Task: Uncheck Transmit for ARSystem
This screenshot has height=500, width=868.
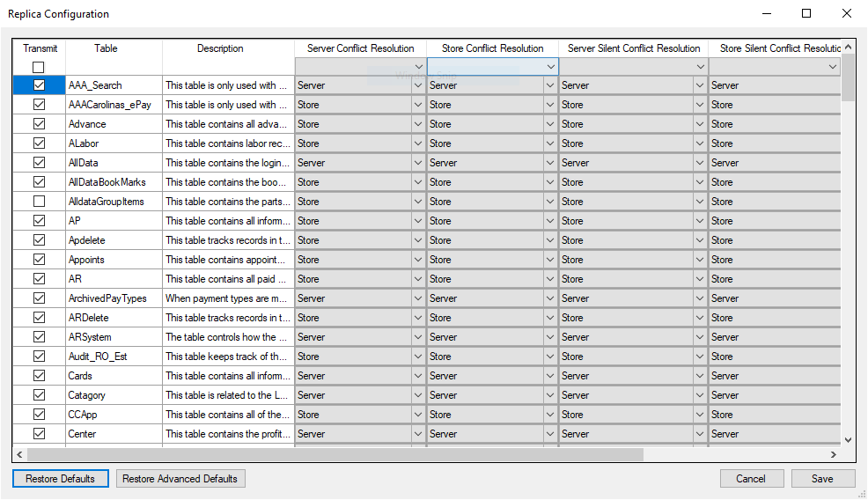Action: [39, 337]
